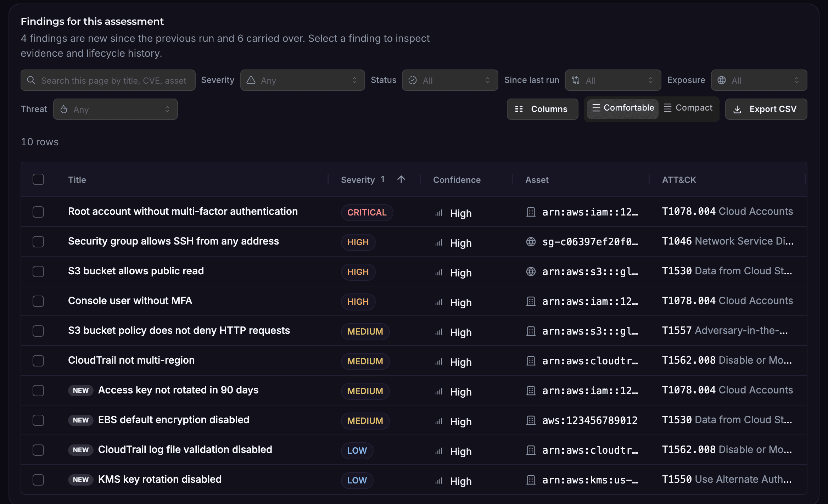Click T1046 Network Service ATT&CK cell
This screenshot has width=828, height=504.
[x=728, y=241]
